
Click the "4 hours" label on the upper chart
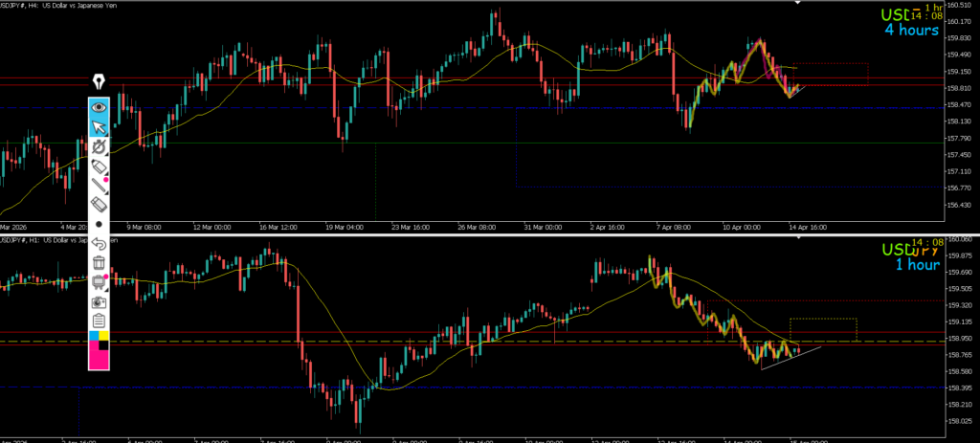click(910, 30)
